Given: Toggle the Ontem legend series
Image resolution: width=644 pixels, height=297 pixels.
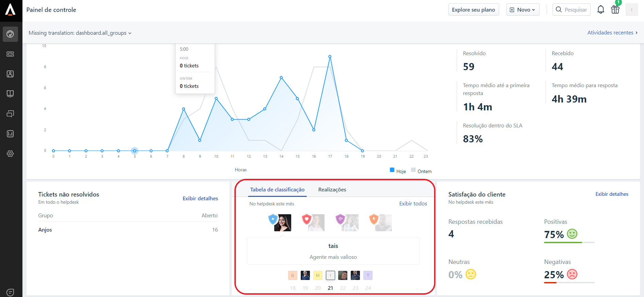Looking at the screenshot, I should click(x=421, y=171).
